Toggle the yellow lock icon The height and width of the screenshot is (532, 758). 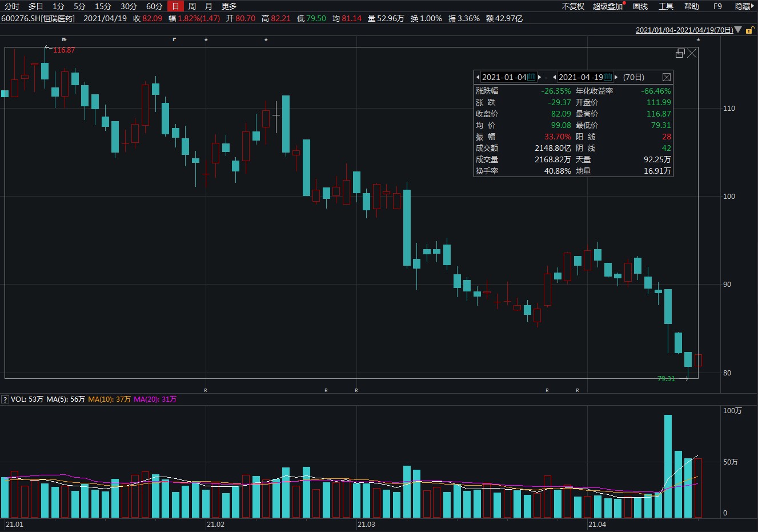749,30
